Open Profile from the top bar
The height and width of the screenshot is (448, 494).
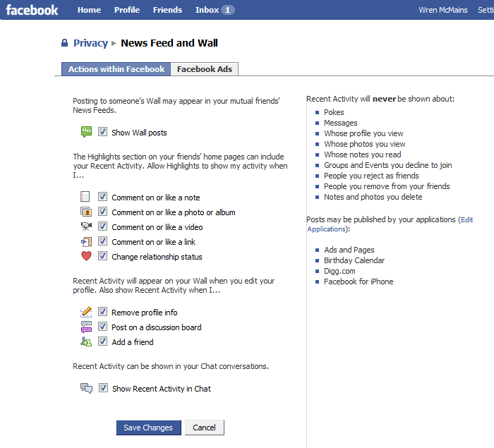127,10
